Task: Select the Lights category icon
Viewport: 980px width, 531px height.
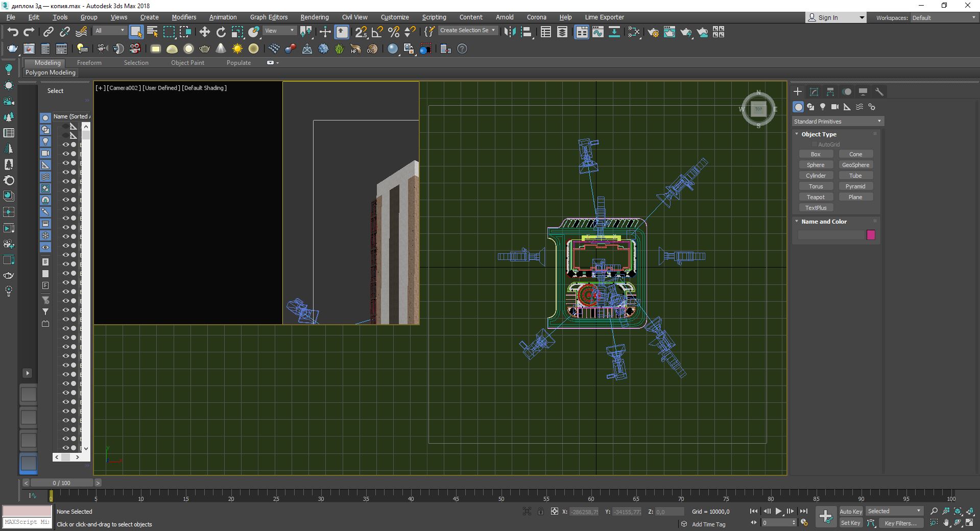Action: (823, 107)
